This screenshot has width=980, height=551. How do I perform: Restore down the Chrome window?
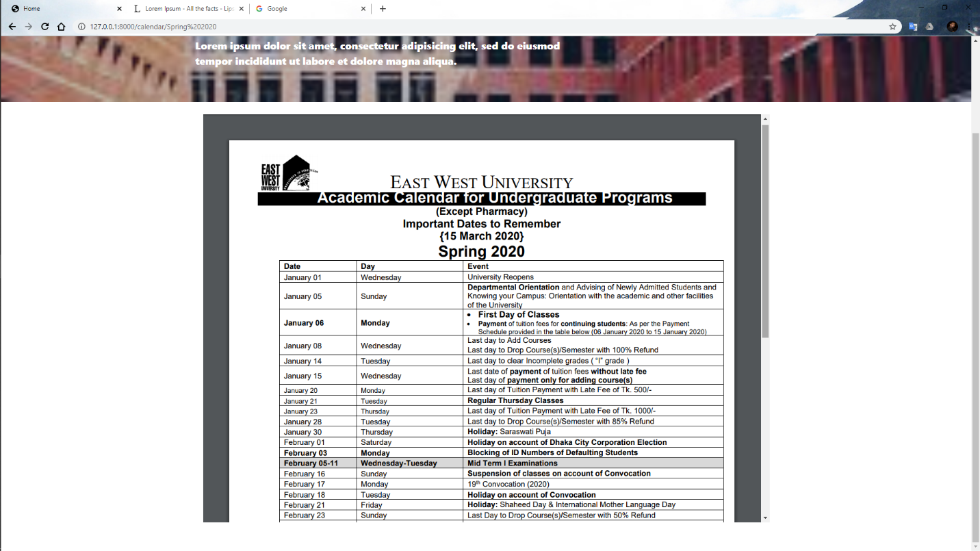tap(945, 7)
